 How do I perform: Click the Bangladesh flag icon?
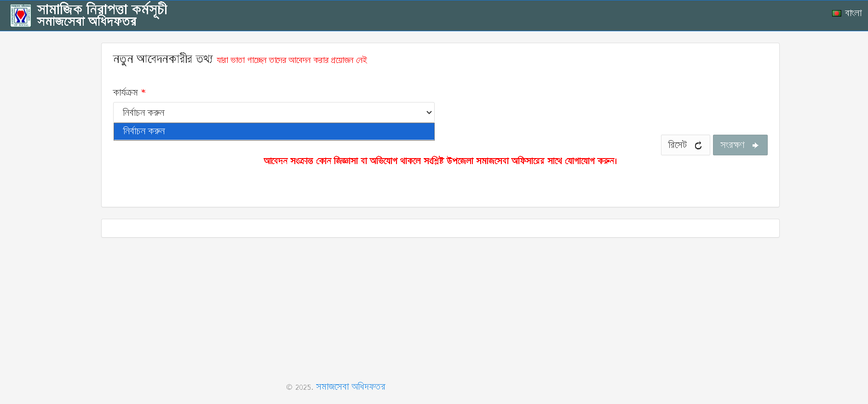click(x=836, y=13)
